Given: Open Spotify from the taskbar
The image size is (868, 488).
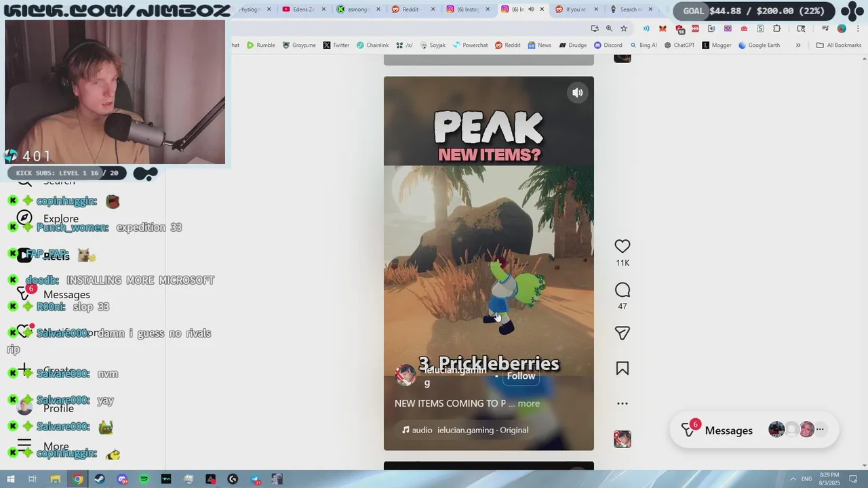Looking at the screenshot, I should pyautogui.click(x=144, y=479).
